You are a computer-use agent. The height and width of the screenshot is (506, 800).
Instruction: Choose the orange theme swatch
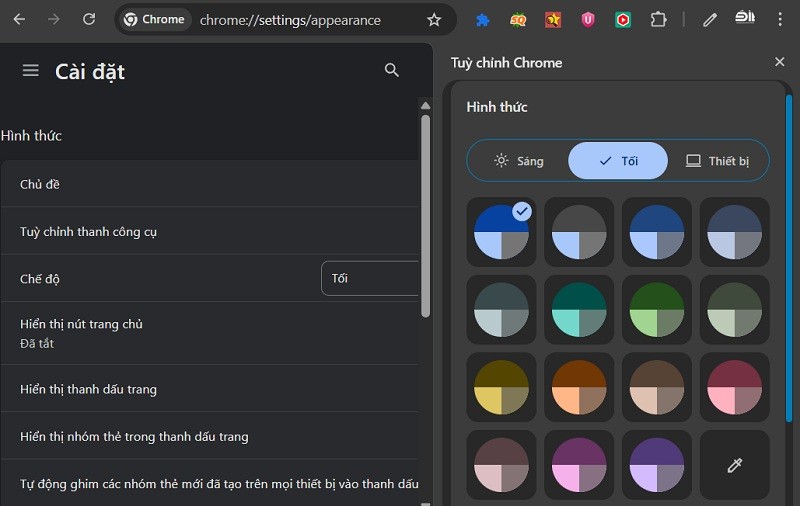click(579, 387)
